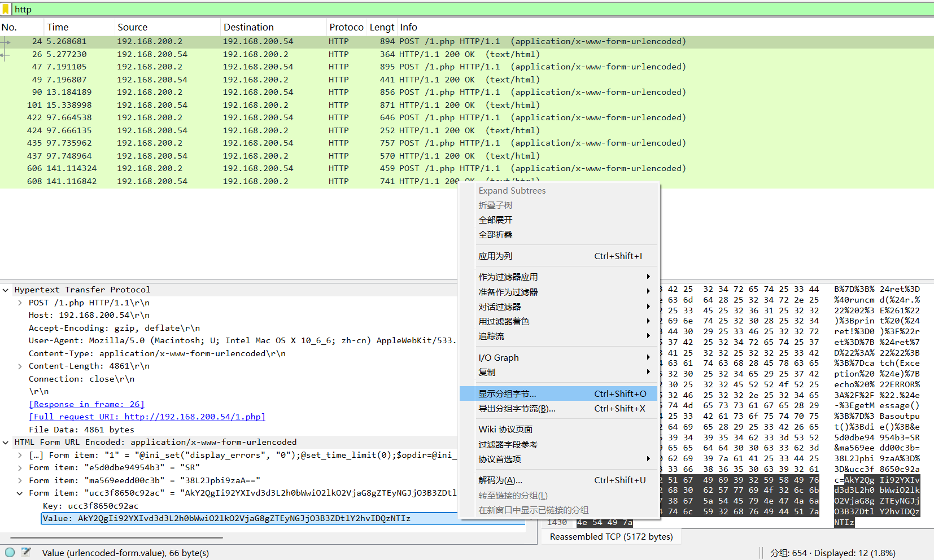This screenshot has height=560, width=934.
Task: Open the 复制 submenu
Action: pyautogui.click(x=559, y=373)
